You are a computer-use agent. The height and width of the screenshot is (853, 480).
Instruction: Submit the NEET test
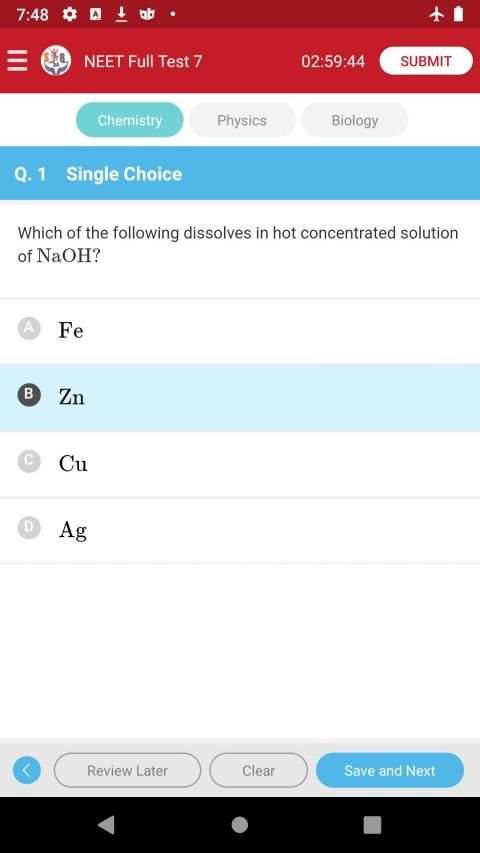(x=426, y=61)
